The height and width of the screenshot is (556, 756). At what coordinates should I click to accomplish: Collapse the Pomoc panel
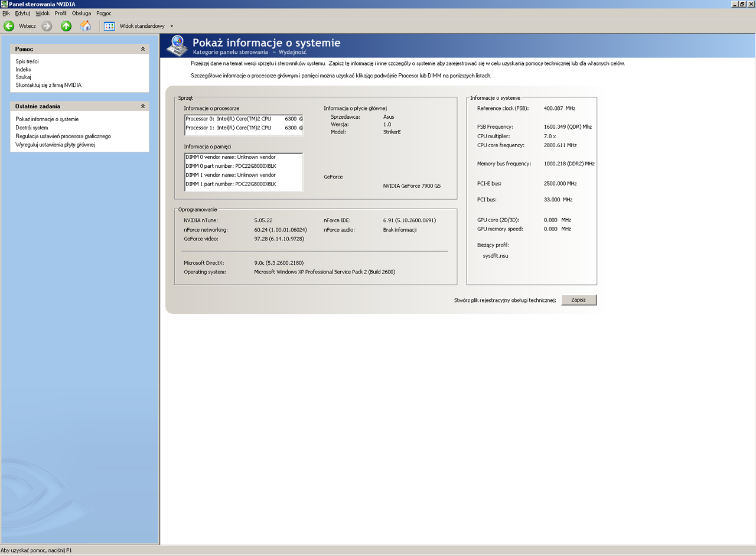[x=142, y=49]
